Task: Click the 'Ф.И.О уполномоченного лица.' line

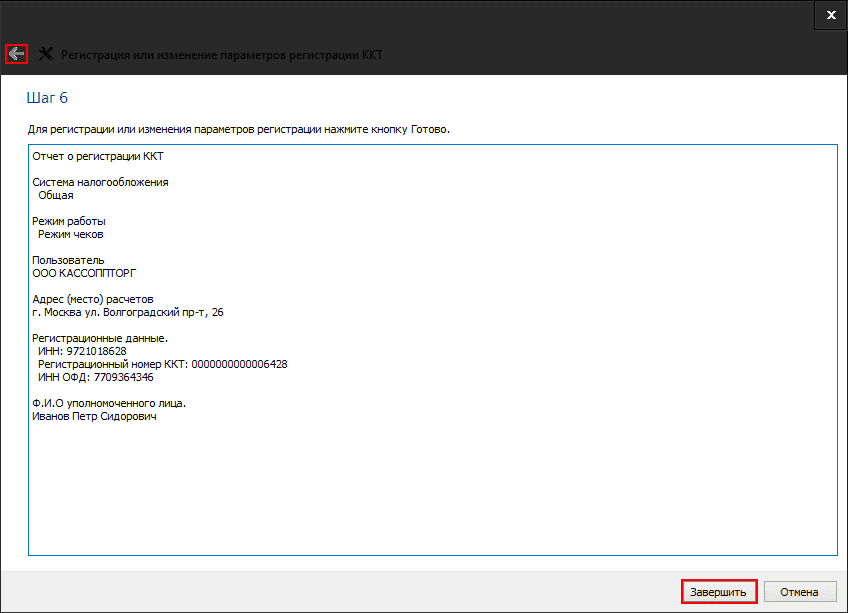Action: 109,403
